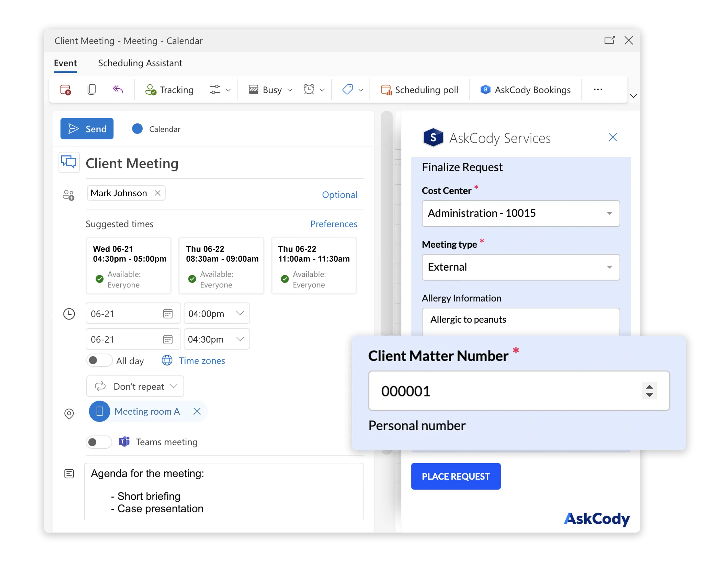Screen dimensions: 728x563
Task: Open AskCody Bookings add-in
Action: (x=525, y=90)
